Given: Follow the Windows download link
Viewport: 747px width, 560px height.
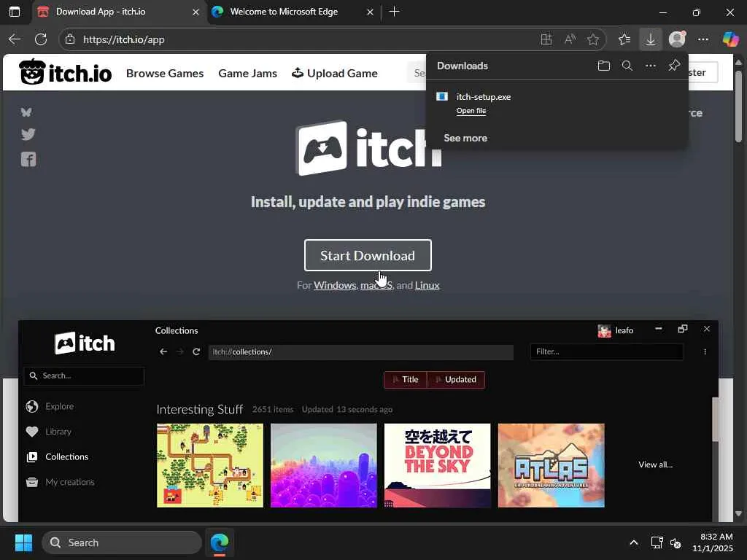Looking at the screenshot, I should point(335,285).
